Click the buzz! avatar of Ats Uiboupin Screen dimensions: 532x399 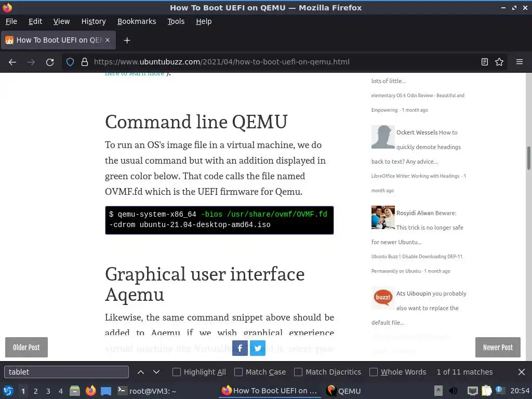coord(383,298)
